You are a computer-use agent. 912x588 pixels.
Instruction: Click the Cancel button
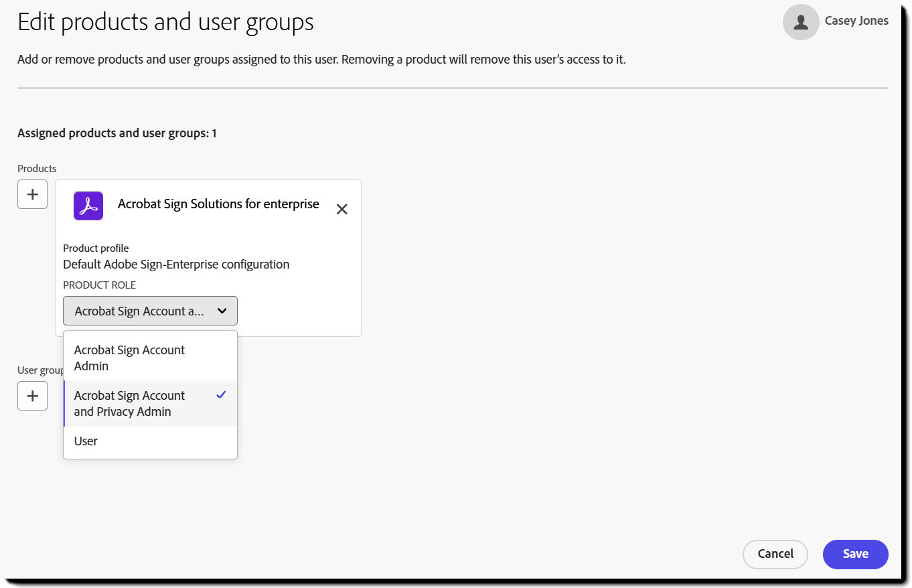[775, 554]
